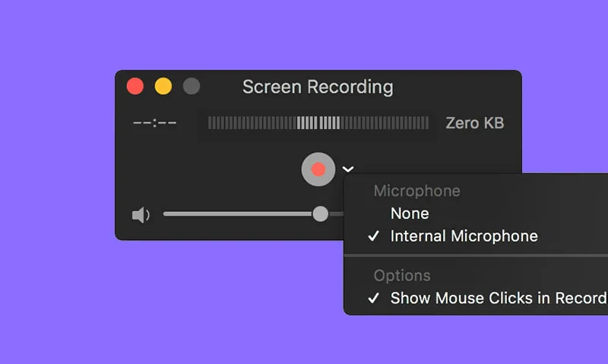Close the Screen Recording window
Viewport: 608px width, 364px height.
[135, 86]
